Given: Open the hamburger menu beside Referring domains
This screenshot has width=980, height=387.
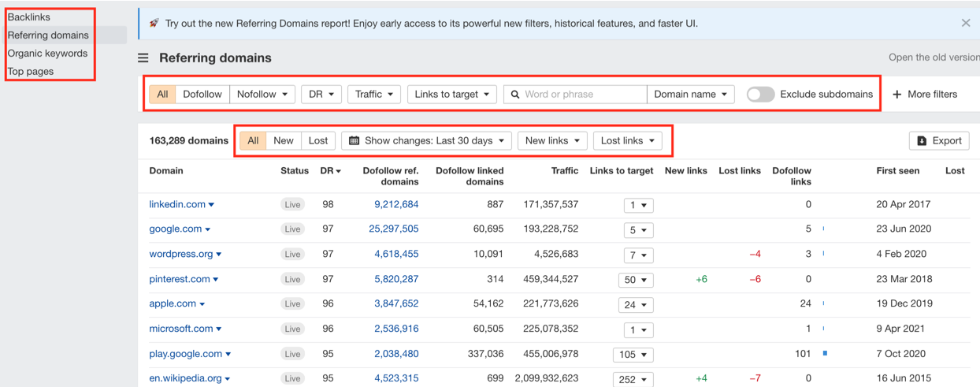Looking at the screenshot, I should point(143,58).
